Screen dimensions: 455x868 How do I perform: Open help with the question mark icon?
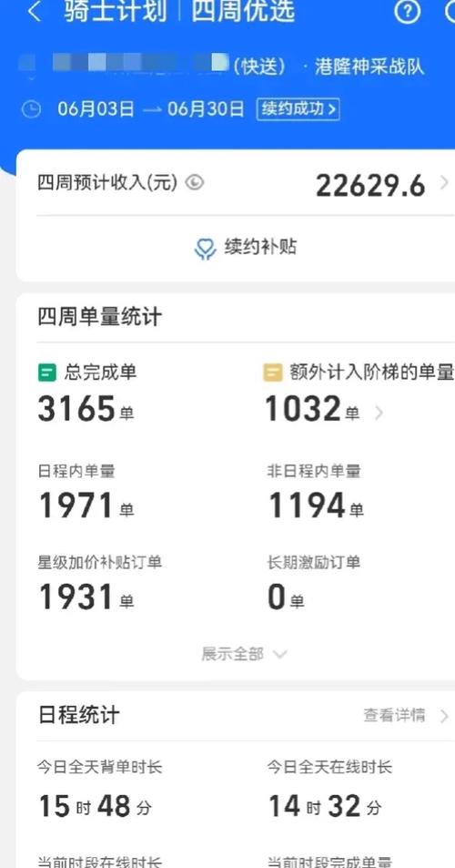408,11
